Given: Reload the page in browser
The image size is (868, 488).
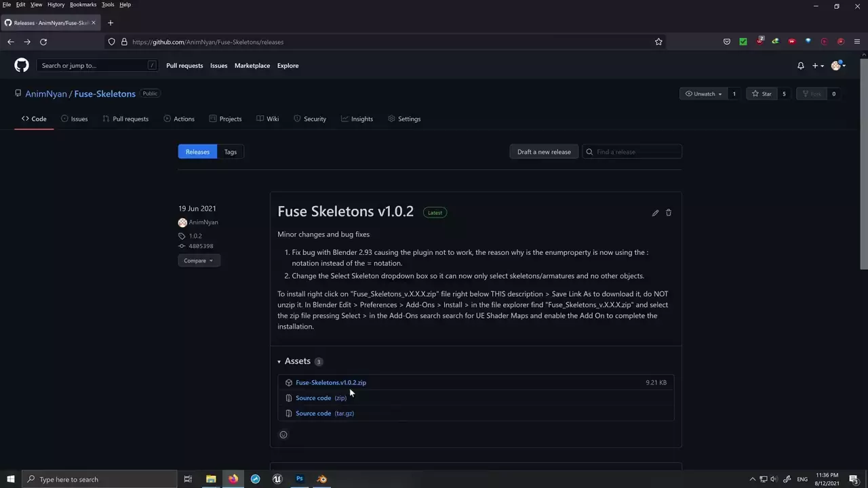Looking at the screenshot, I should (x=43, y=42).
